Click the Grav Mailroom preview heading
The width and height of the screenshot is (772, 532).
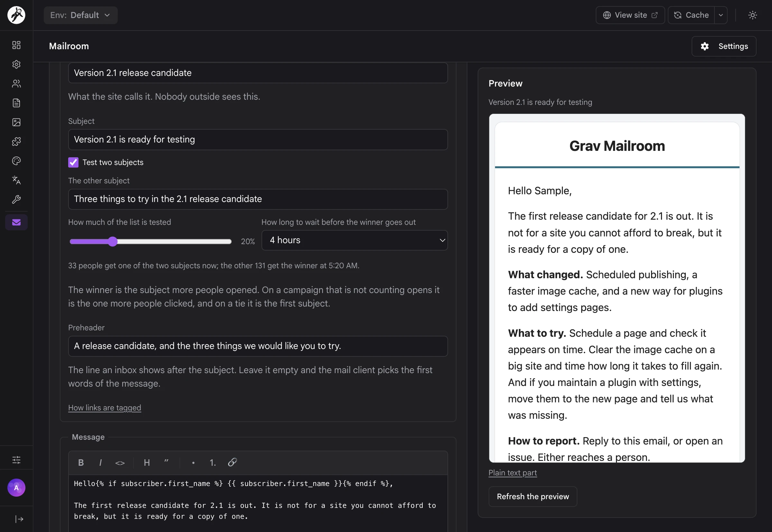click(617, 146)
